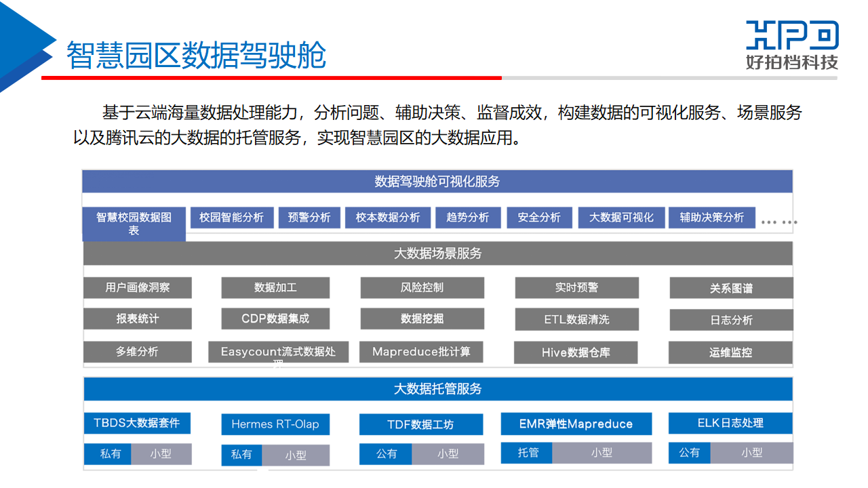Click 托管 tag under EMR弹性Mapreduce

527,453
